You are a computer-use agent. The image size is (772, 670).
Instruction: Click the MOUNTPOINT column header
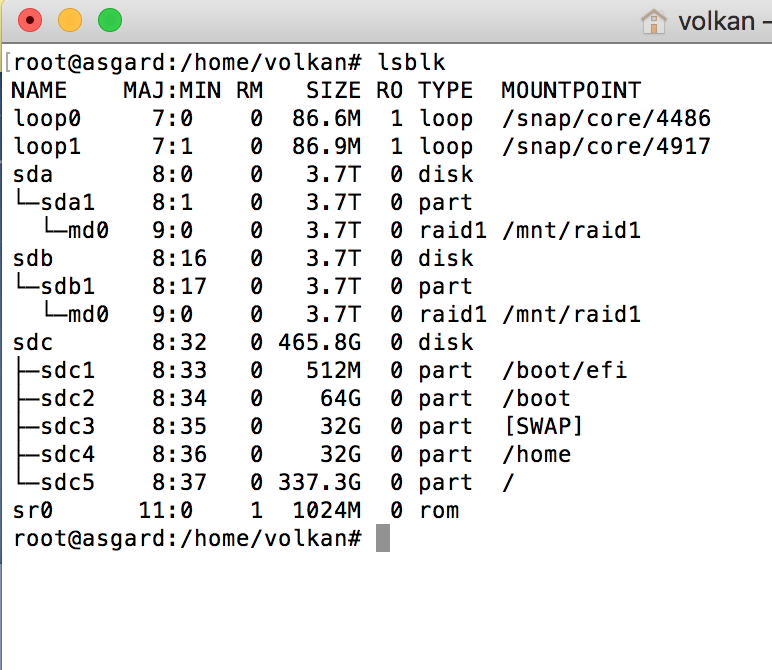point(571,91)
